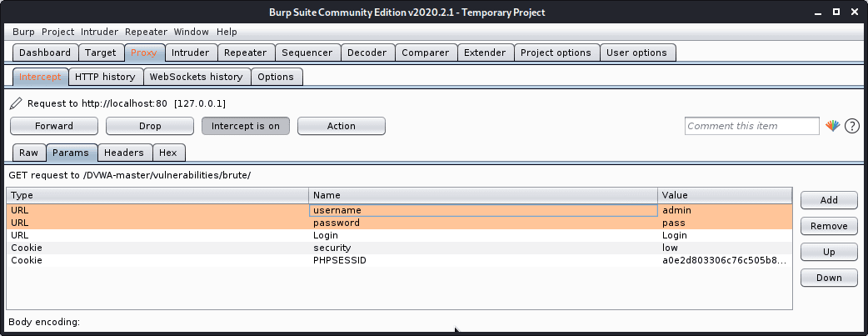Switch to the Headers request view

[124, 153]
